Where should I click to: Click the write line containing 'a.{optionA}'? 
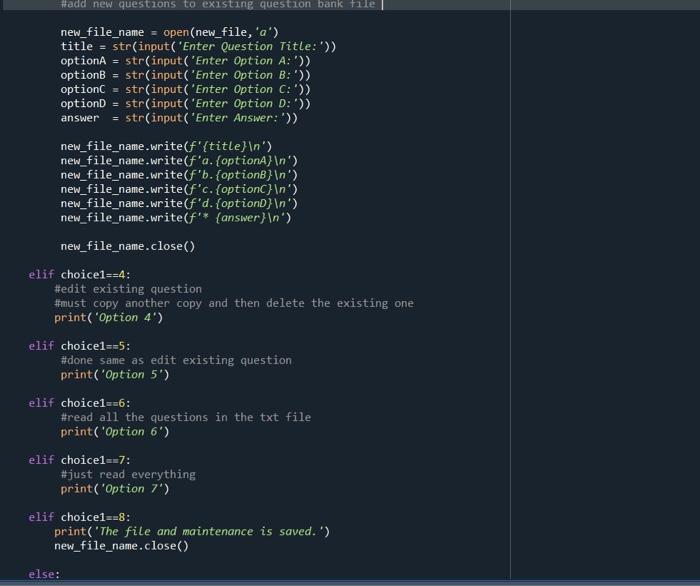click(179, 161)
